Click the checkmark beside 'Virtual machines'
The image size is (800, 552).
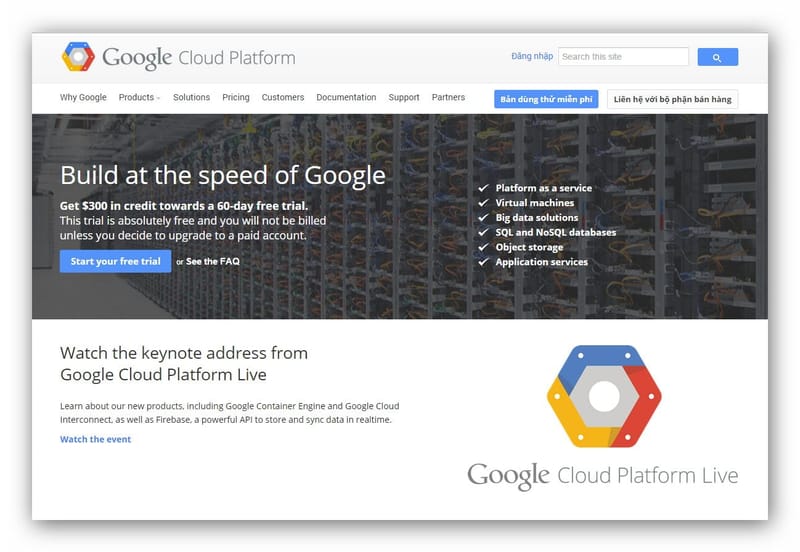[x=484, y=203]
